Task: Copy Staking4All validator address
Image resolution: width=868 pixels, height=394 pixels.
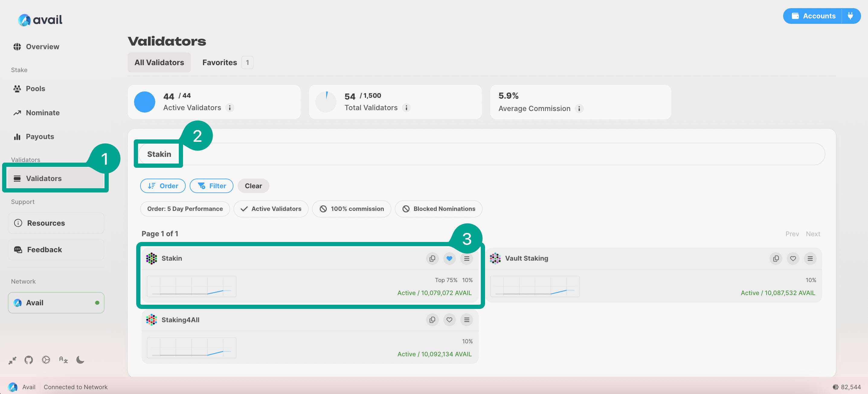Action: 432,320
